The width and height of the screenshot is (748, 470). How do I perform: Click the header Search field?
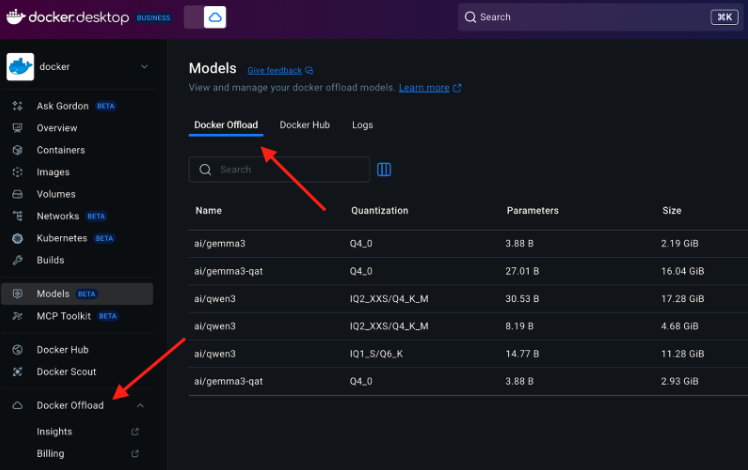[x=600, y=17]
